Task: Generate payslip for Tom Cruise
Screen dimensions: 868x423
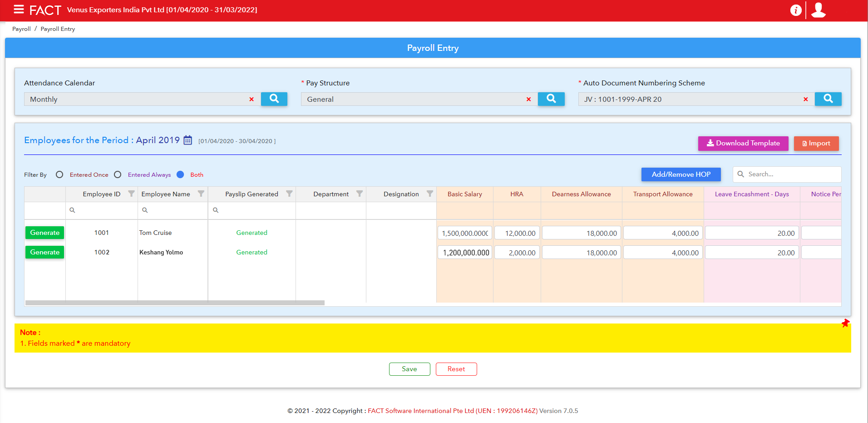Action: (44, 232)
